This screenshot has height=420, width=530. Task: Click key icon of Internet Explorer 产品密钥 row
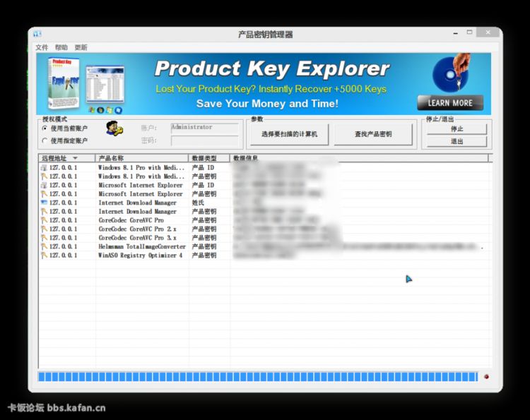[x=44, y=194]
